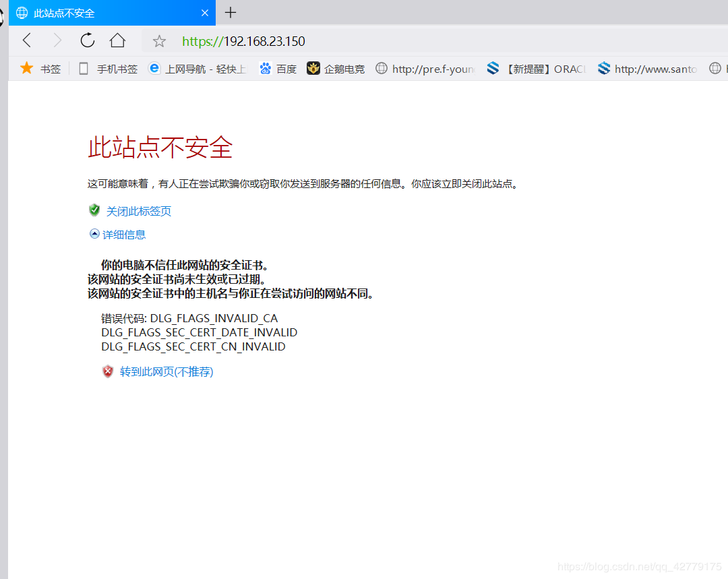
Task: Bookmark this page with the star icon
Action: pos(159,42)
